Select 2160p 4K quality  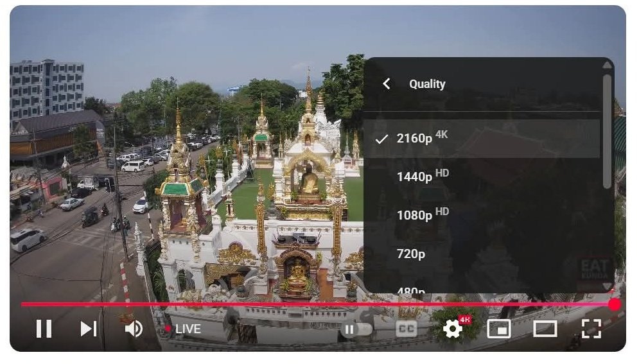481,139
